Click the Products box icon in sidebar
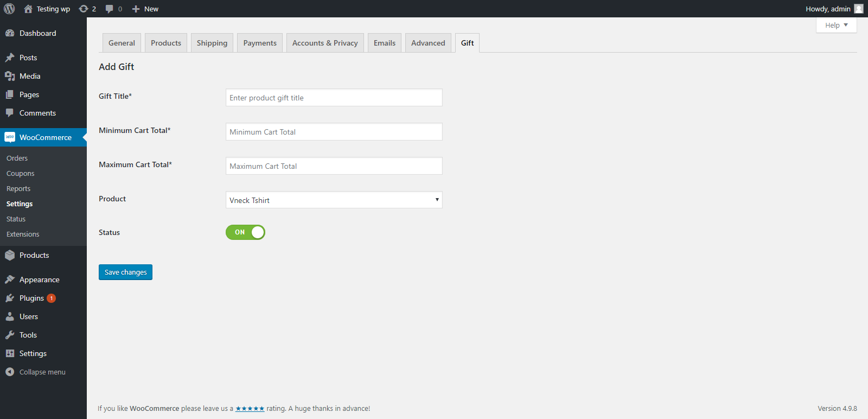868x419 pixels. click(10, 255)
